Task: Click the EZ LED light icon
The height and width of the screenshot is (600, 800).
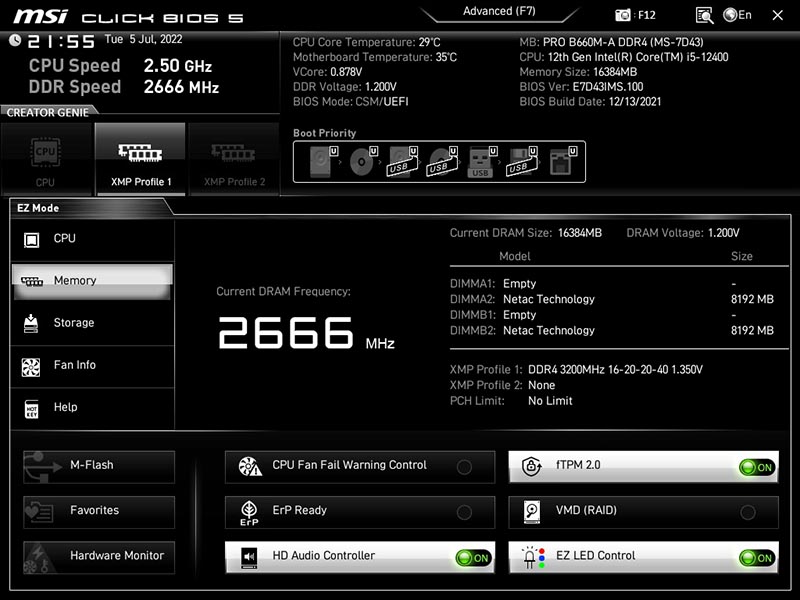Action: (x=533, y=558)
